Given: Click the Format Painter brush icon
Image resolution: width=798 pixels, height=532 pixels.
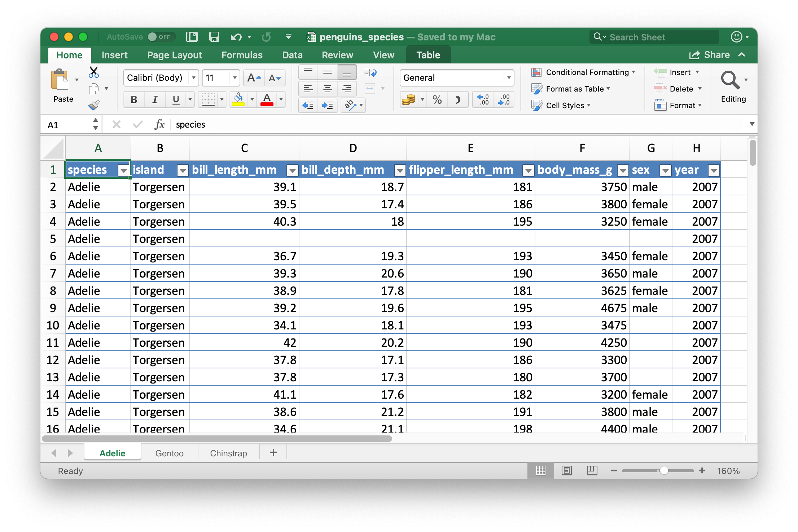Looking at the screenshot, I should point(94,105).
